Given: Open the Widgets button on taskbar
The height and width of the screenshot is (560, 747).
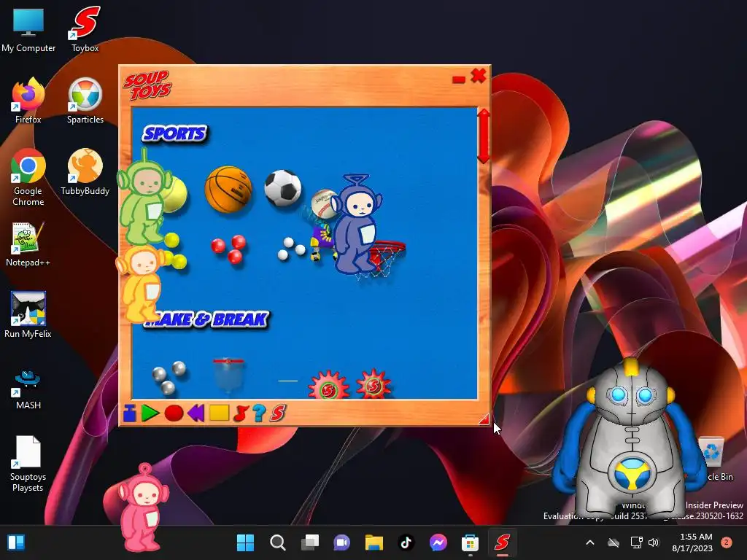Looking at the screenshot, I should [x=16, y=542].
